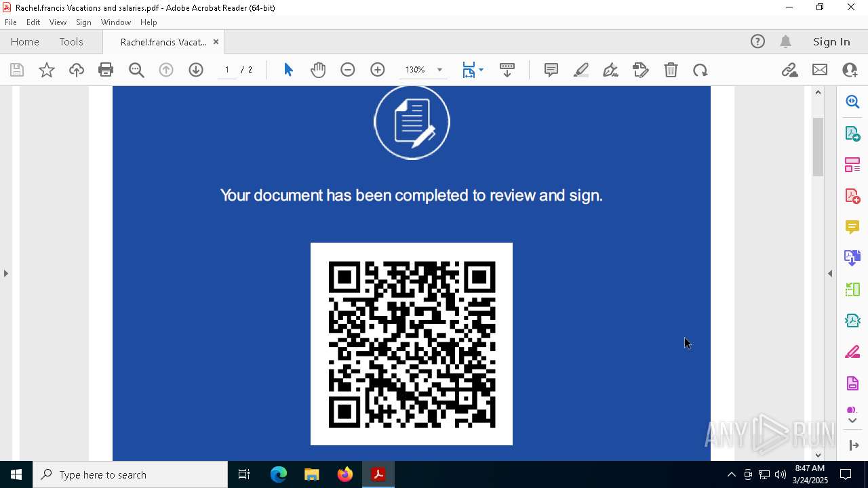Activate the hand pan tool
The width and height of the screenshot is (868, 488).
point(318,70)
